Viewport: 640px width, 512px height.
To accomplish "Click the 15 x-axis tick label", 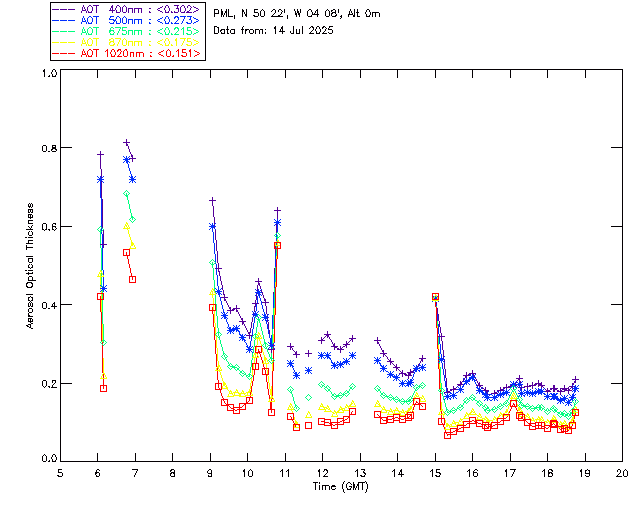I will pos(435,474).
